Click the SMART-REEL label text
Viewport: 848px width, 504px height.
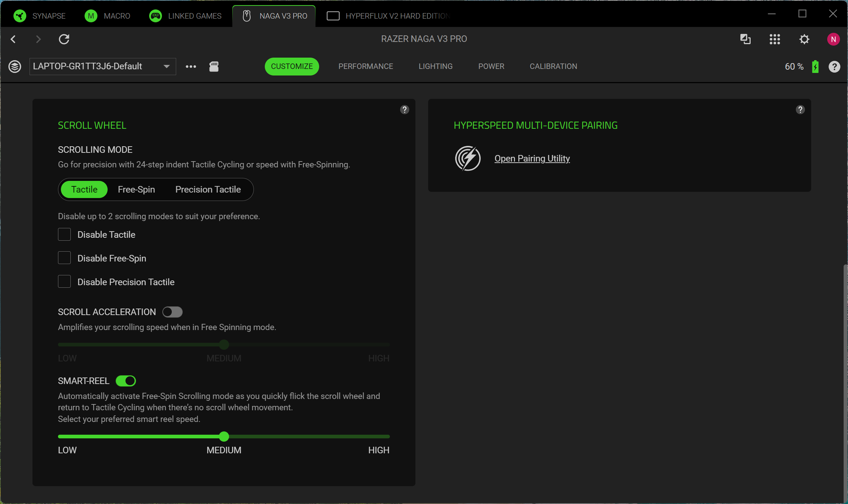pyautogui.click(x=84, y=381)
